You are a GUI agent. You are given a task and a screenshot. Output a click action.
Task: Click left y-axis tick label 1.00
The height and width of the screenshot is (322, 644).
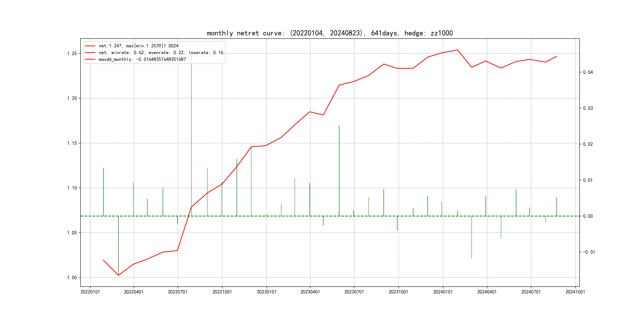tap(72, 277)
